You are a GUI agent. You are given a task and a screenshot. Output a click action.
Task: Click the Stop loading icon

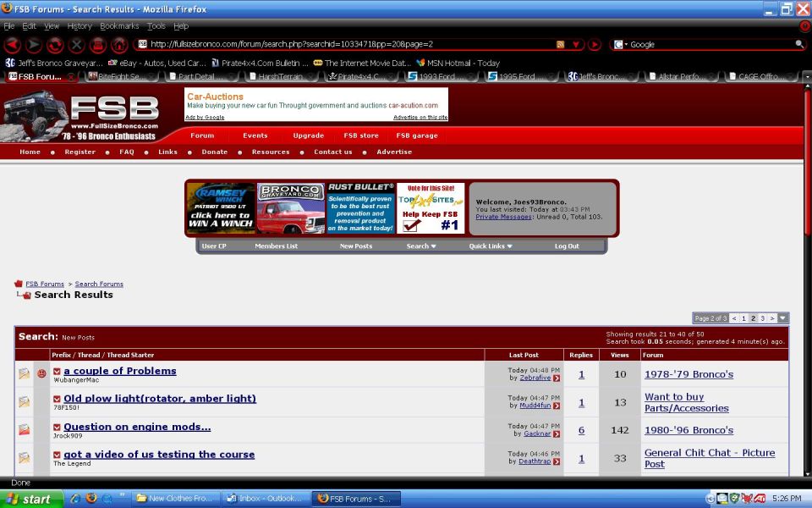click(77, 45)
